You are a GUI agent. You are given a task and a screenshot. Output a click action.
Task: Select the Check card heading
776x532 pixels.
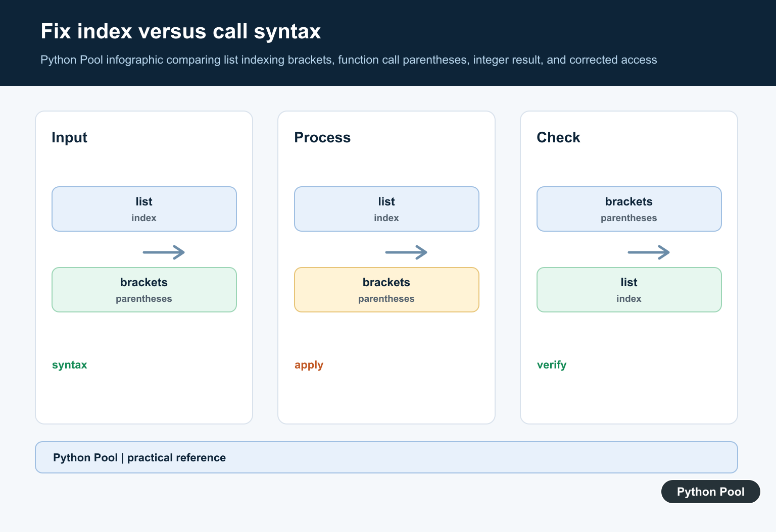(x=558, y=137)
